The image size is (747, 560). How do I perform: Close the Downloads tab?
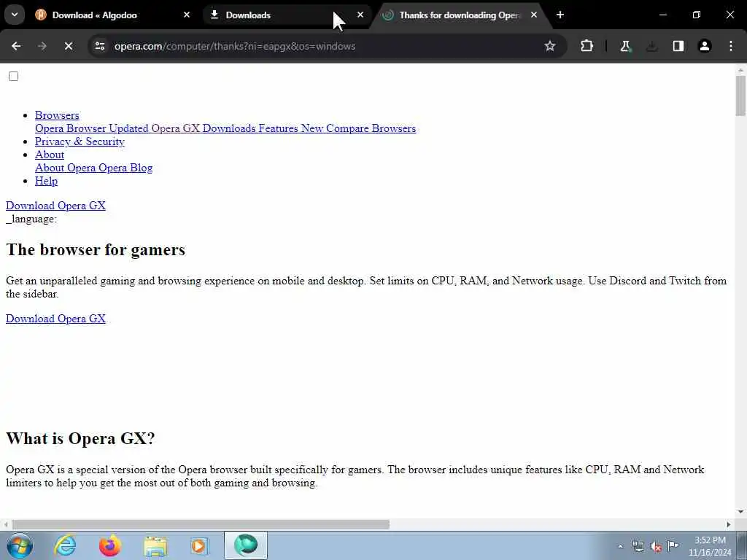(360, 15)
